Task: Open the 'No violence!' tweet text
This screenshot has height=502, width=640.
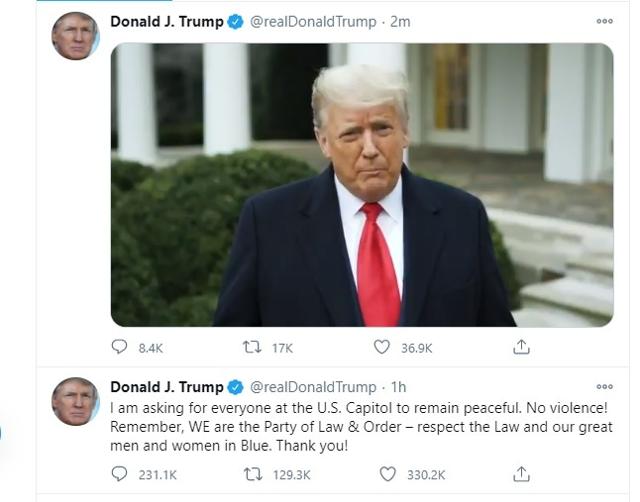Action: click(x=361, y=426)
